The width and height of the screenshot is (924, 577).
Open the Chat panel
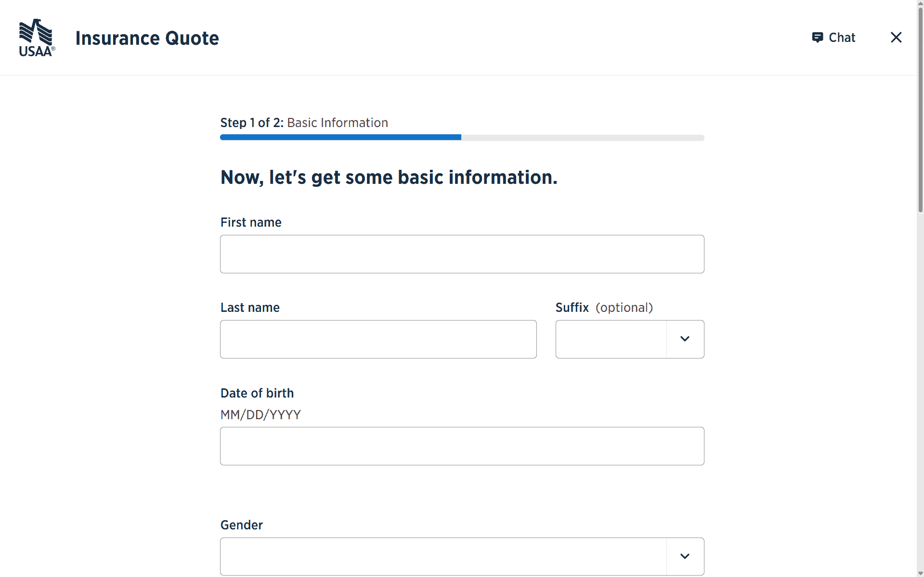click(833, 38)
